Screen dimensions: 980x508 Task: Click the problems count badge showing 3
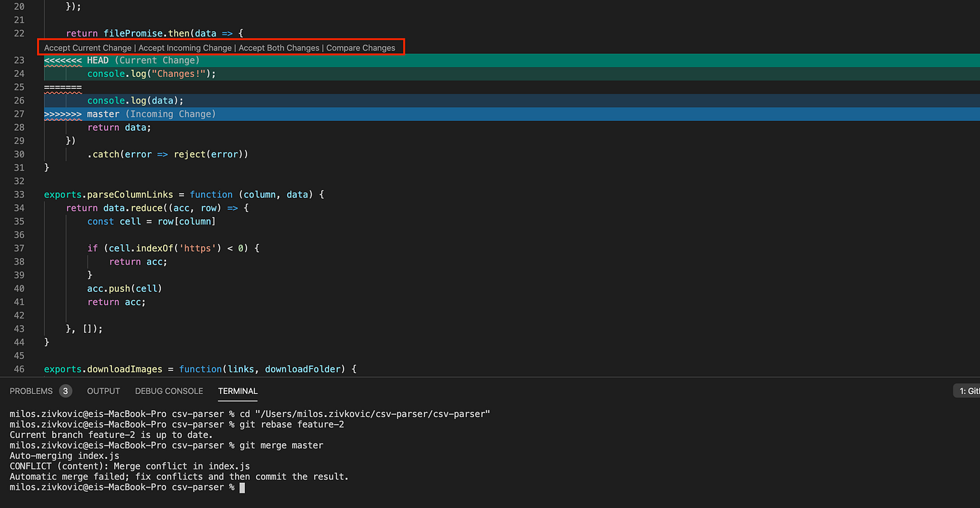point(65,391)
